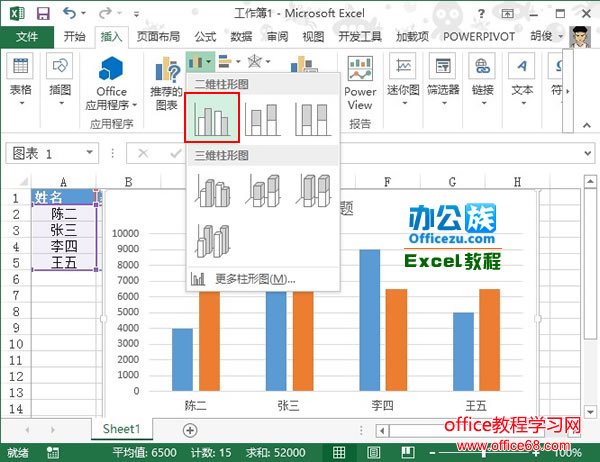Select row header 10

(x=16, y=344)
